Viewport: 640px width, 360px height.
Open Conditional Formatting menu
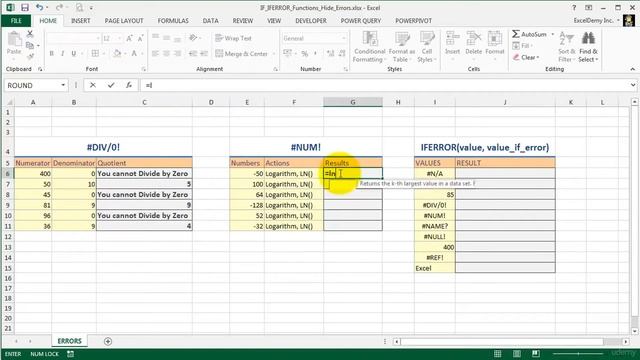(369, 47)
